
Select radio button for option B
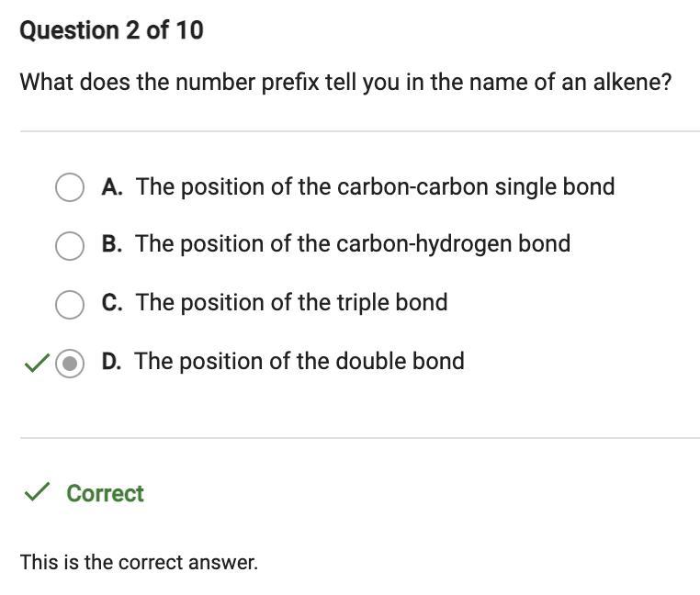70,245
